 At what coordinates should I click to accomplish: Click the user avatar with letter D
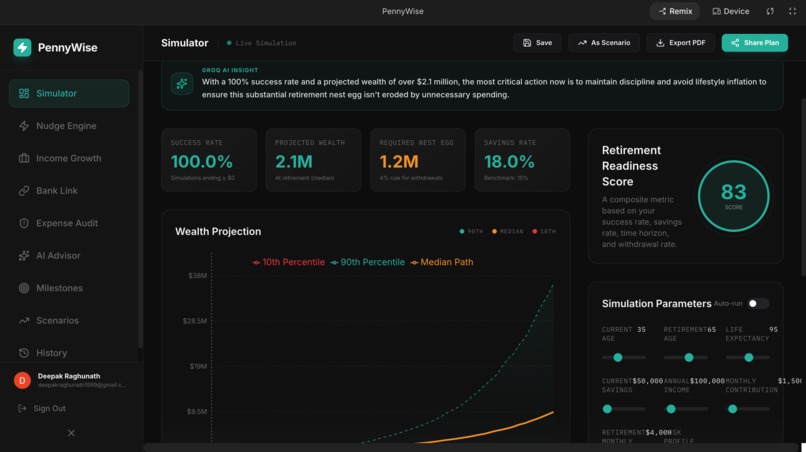tap(22, 380)
